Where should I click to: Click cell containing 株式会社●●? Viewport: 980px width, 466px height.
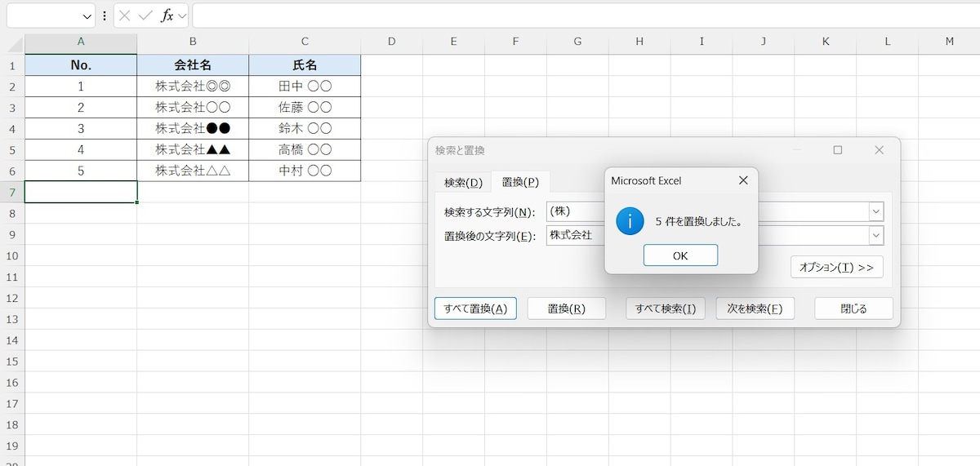193,129
